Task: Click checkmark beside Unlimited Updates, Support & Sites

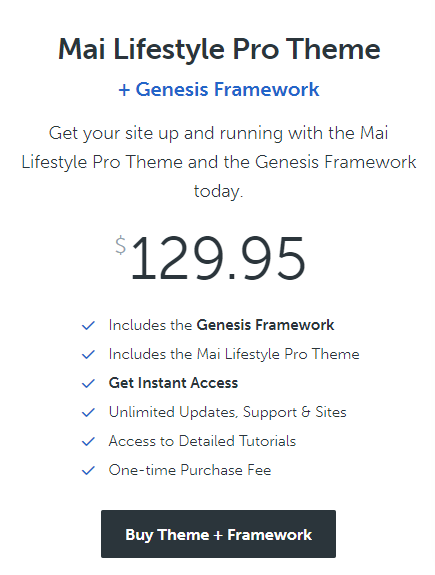Action: [88, 413]
